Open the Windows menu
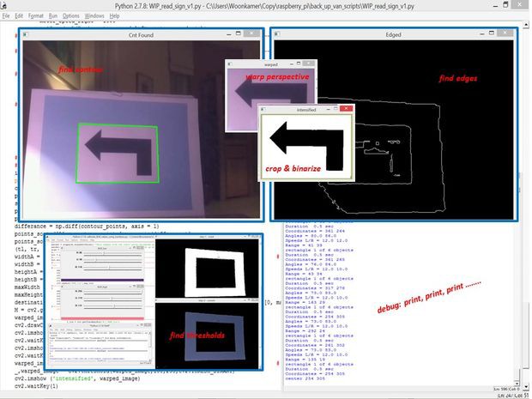The width and height of the screenshot is (532, 399). (94, 16)
